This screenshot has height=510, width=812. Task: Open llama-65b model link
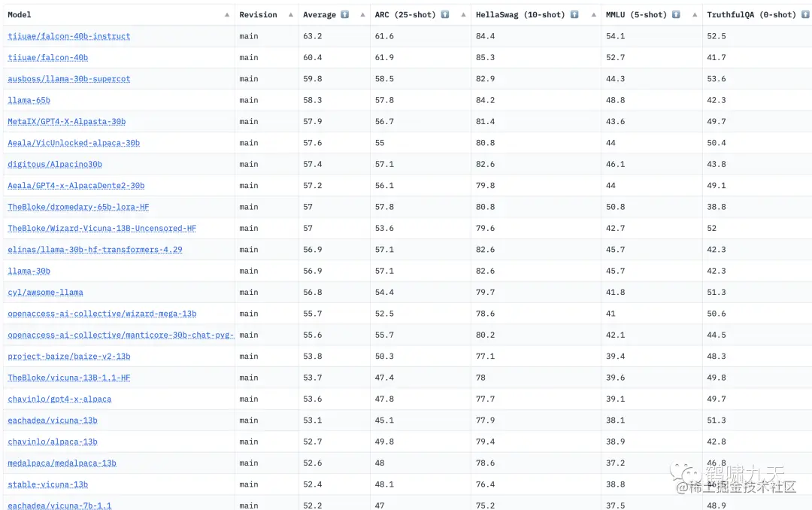(29, 100)
